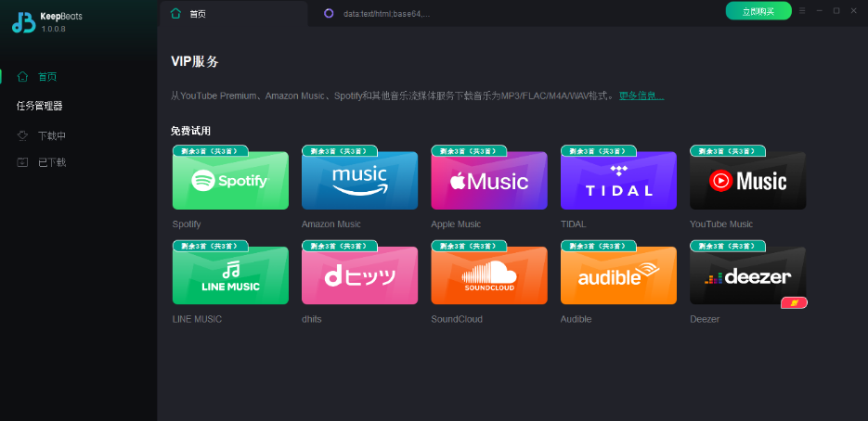Open the TIDAL service card
Image resolution: width=868 pixels, height=421 pixels.
tap(619, 180)
